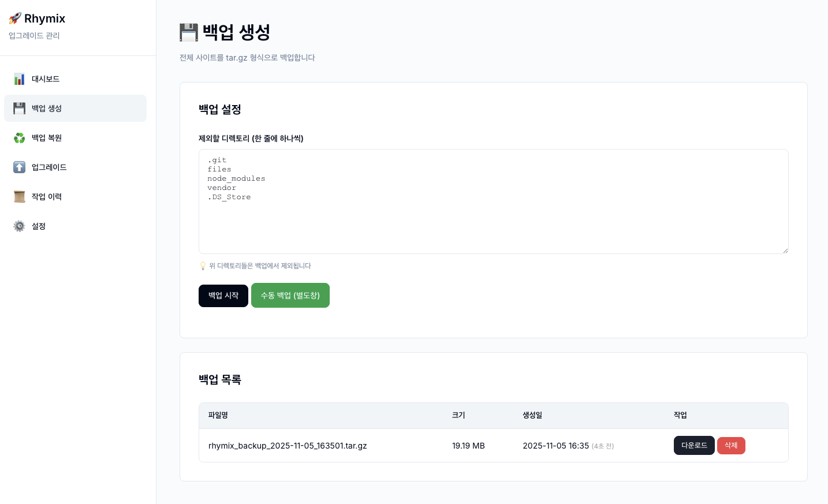
Task: Open 백업 복원 via the recycle icon
Action: coord(19,137)
